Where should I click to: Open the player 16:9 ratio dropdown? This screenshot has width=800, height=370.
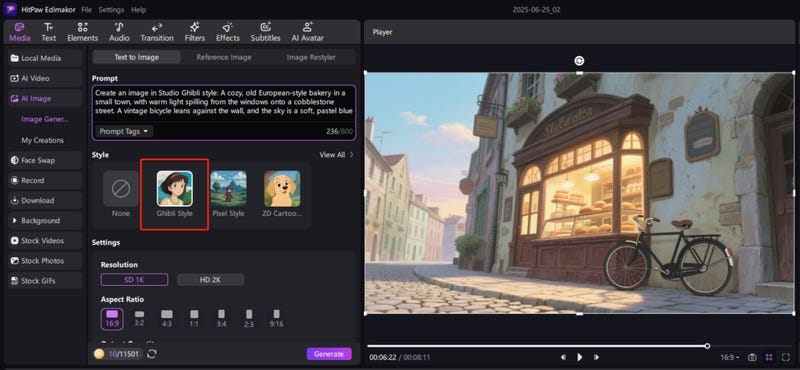click(730, 357)
